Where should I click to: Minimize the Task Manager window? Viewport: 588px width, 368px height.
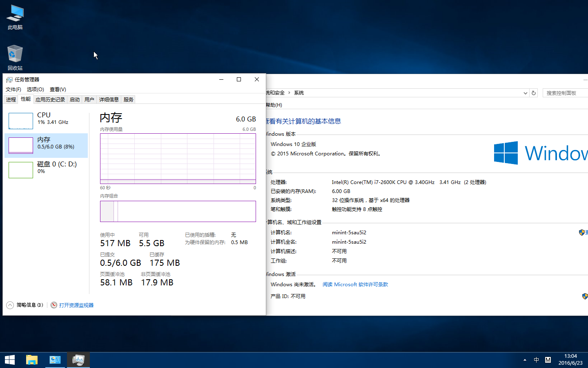click(221, 79)
